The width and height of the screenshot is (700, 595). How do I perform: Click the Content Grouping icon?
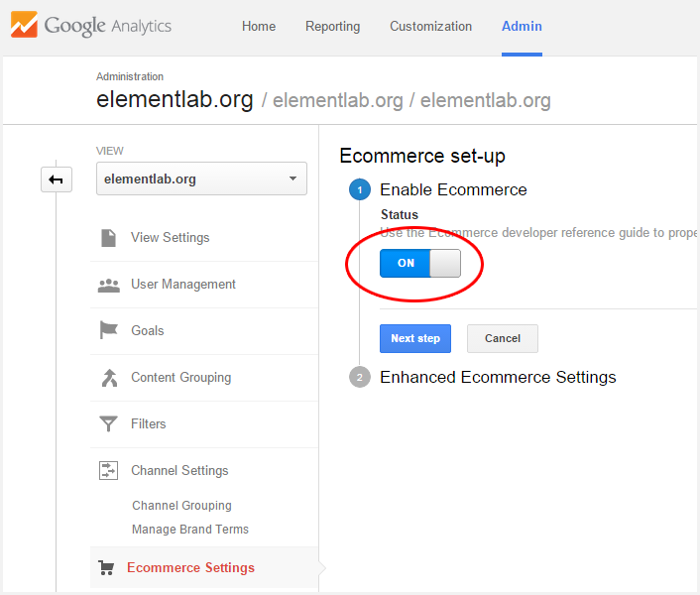click(109, 378)
